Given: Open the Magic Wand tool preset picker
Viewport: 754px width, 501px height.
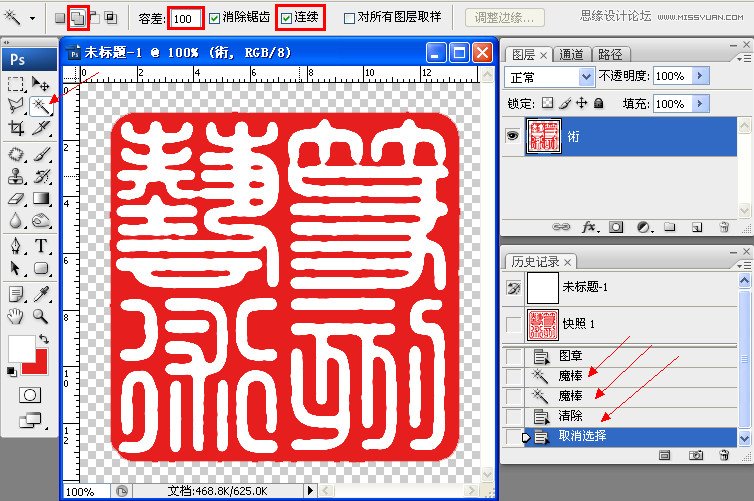Looking at the screenshot, I should point(32,19).
